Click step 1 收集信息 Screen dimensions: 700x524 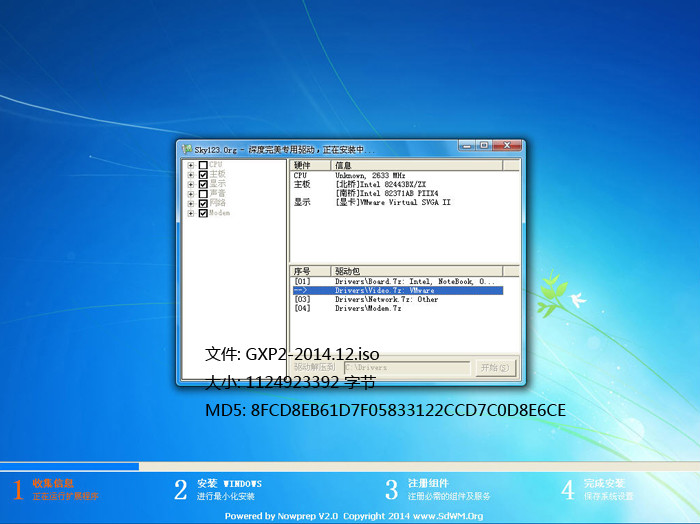click(x=56, y=489)
